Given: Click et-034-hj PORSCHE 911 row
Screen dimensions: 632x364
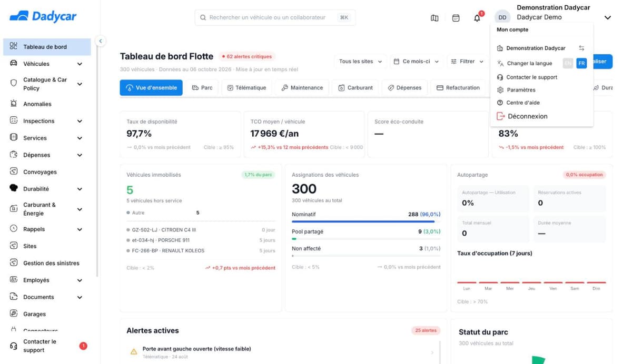Looking at the screenshot, I should coord(201,240).
